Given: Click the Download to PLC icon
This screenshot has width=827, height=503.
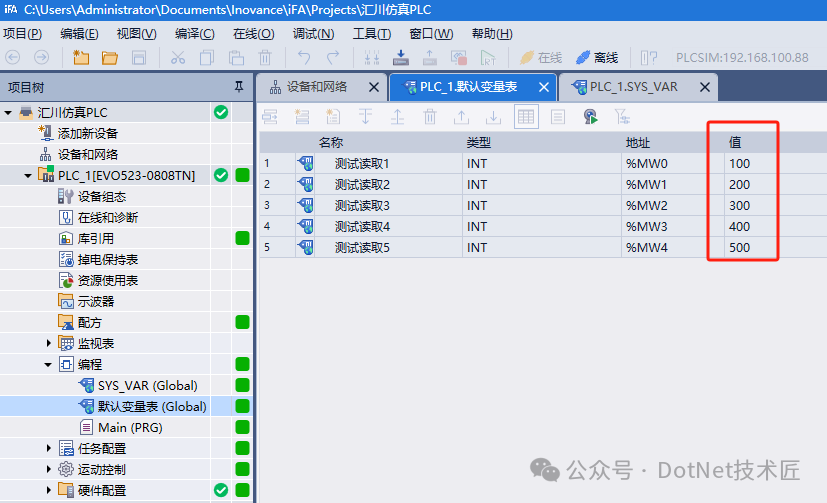Looking at the screenshot, I should 401,57.
